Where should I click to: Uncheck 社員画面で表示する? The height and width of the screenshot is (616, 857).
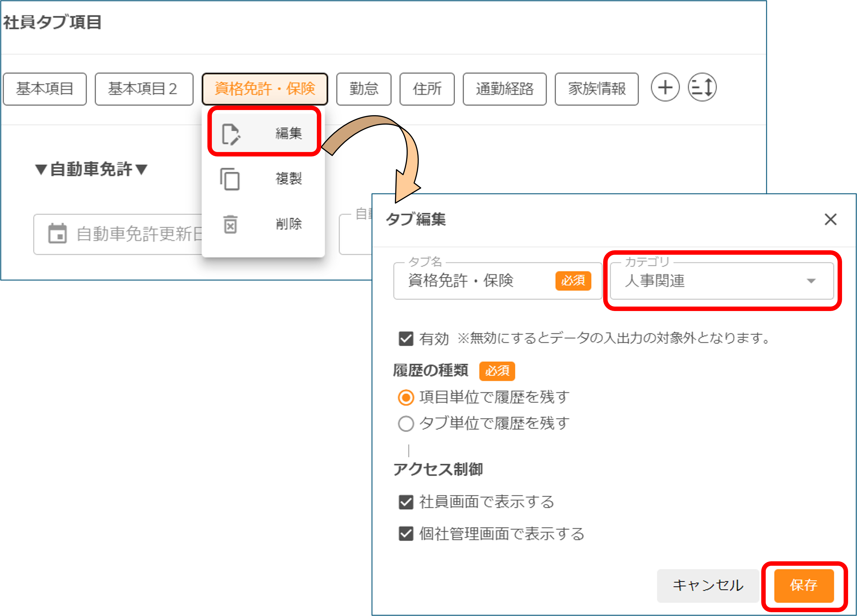[x=406, y=502]
